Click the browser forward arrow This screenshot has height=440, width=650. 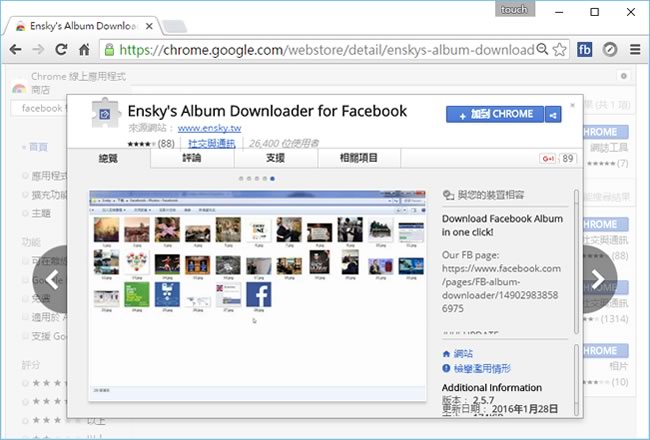click(x=38, y=50)
